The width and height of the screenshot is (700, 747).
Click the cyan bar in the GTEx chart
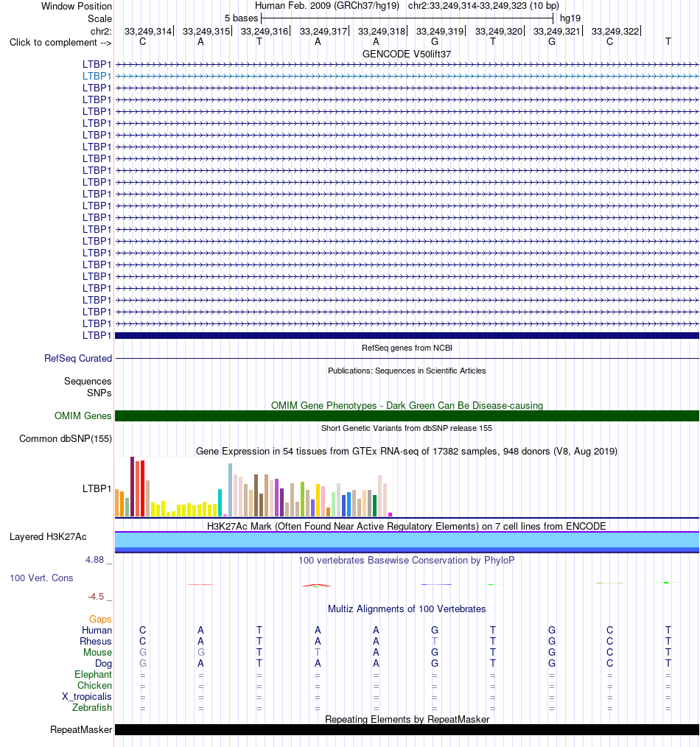220,502
